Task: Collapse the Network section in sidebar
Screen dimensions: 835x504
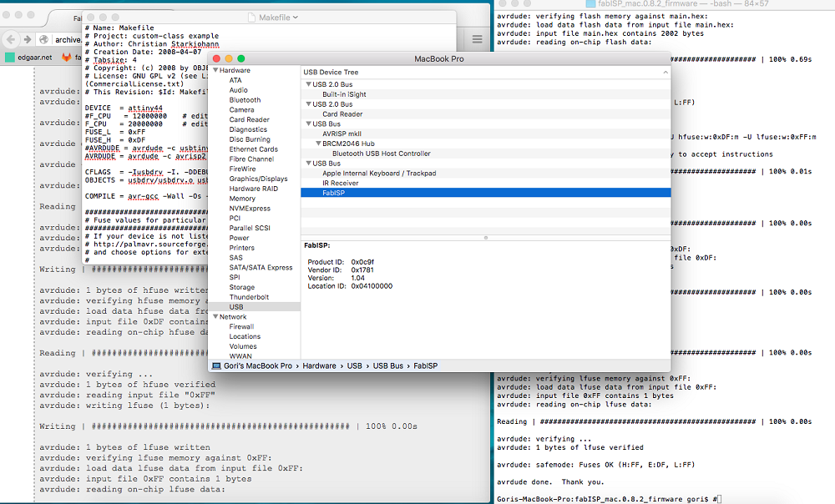Action: (x=215, y=316)
